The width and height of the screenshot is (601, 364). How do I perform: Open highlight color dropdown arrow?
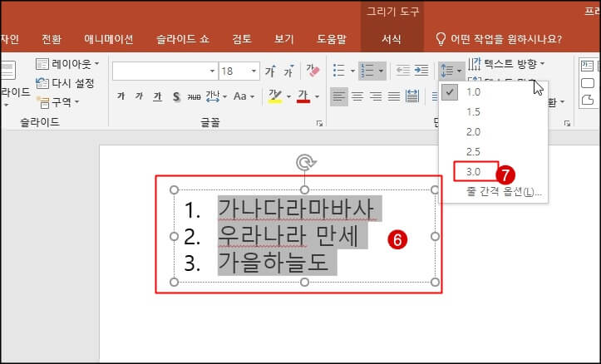point(288,96)
